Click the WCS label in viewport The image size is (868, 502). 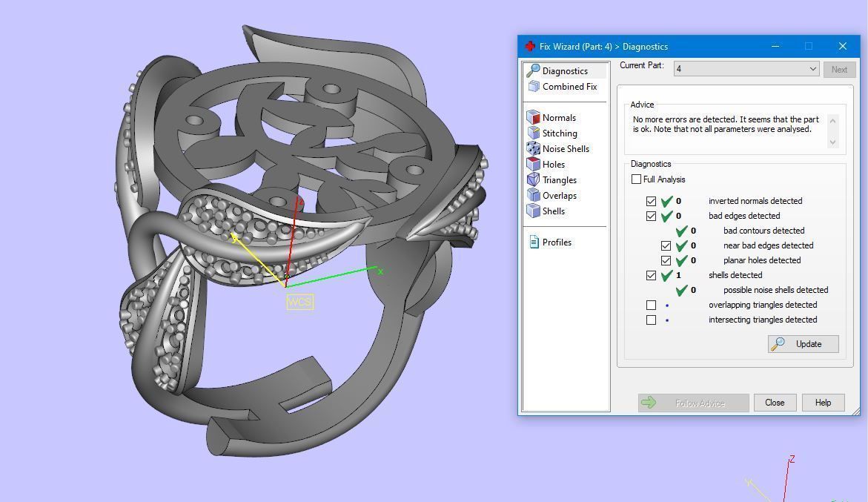pos(299,302)
